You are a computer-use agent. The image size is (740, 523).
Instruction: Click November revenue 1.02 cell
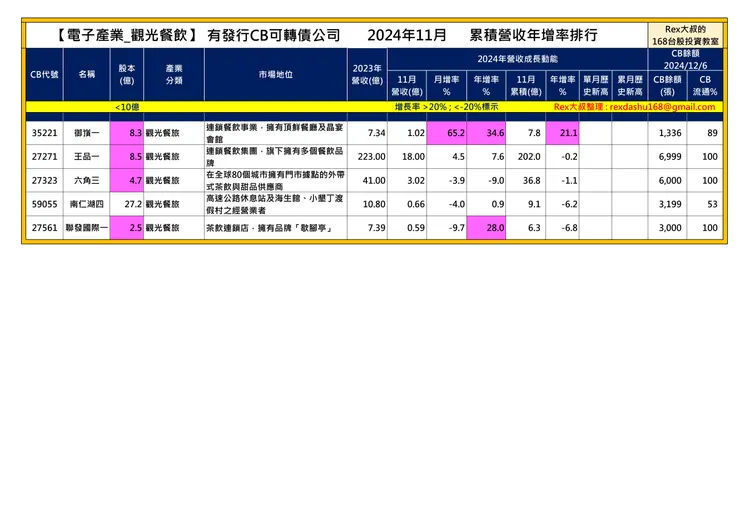[407, 133]
